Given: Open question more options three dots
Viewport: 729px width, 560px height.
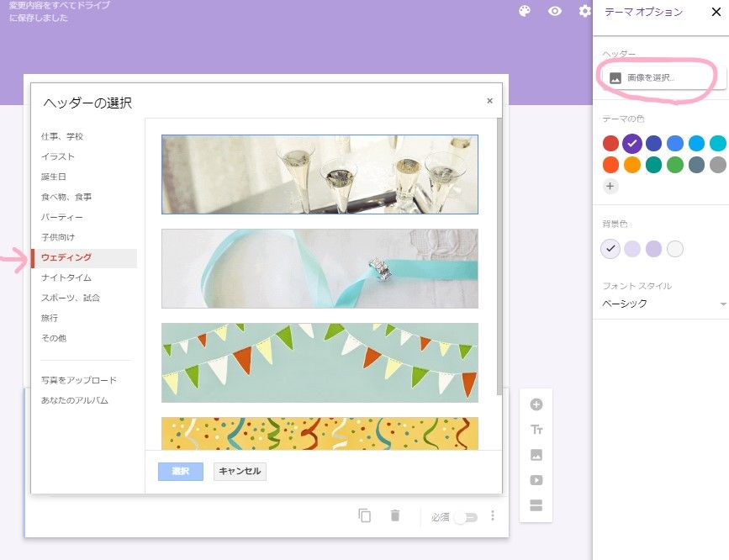Looking at the screenshot, I should (x=493, y=515).
